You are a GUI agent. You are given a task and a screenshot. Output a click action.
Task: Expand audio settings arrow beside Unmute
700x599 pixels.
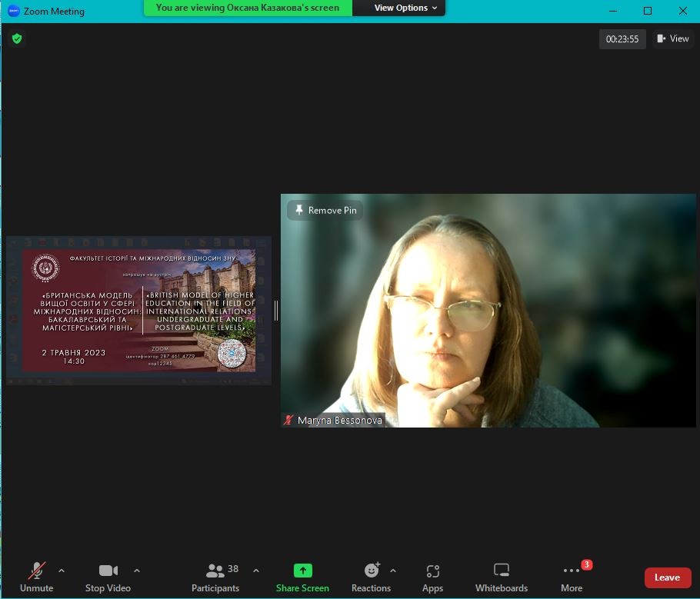62,571
